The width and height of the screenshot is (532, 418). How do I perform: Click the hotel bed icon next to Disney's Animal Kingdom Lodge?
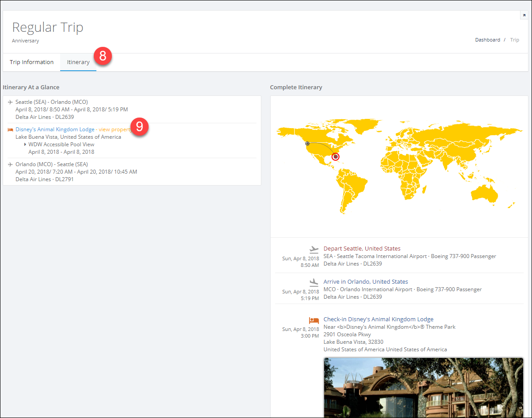(10, 129)
